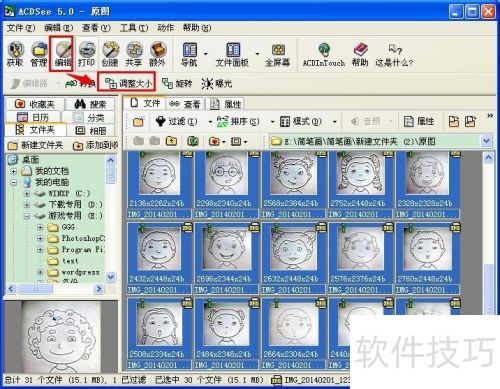The width and height of the screenshot is (500, 389).
Task: Expand WINXP (C:) drive node
Action: pyautogui.click(x=27, y=194)
